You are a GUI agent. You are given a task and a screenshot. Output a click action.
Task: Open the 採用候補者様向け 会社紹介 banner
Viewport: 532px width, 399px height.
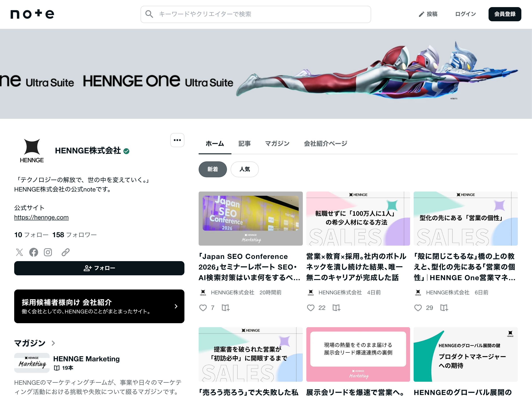click(99, 306)
